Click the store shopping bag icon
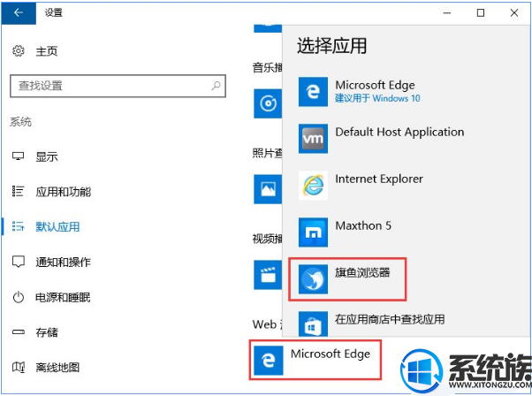The image size is (532, 396). [313, 324]
